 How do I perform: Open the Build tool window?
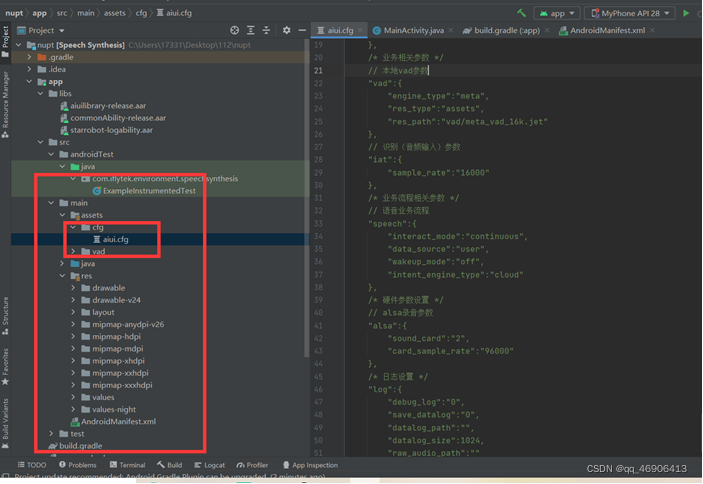[x=169, y=465]
